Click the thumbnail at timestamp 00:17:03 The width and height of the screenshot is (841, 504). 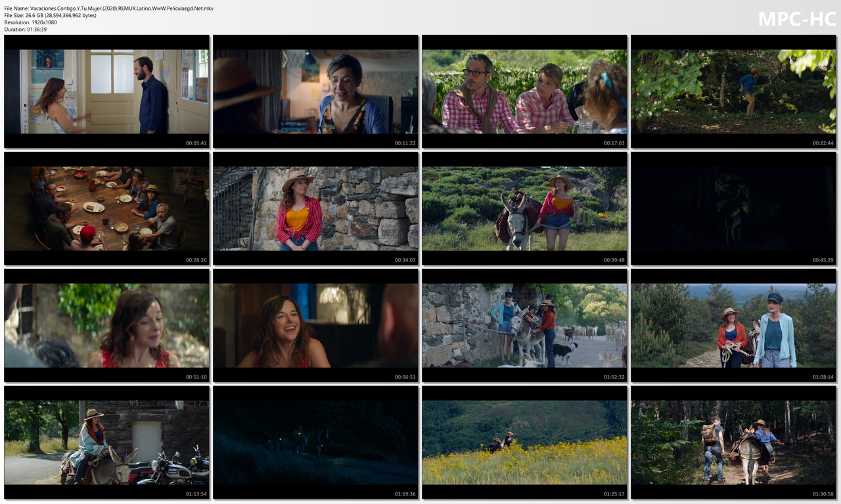click(x=524, y=91)
